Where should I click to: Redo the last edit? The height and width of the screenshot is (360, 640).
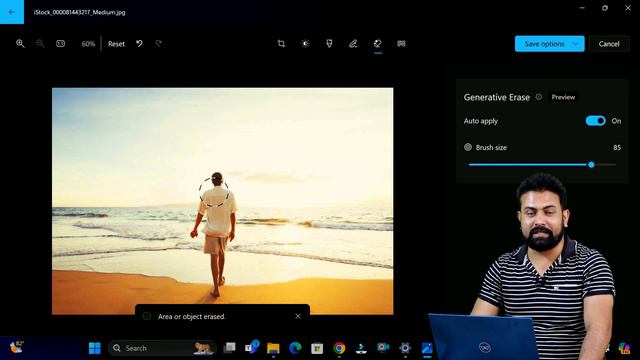click(x=159, y=44)
